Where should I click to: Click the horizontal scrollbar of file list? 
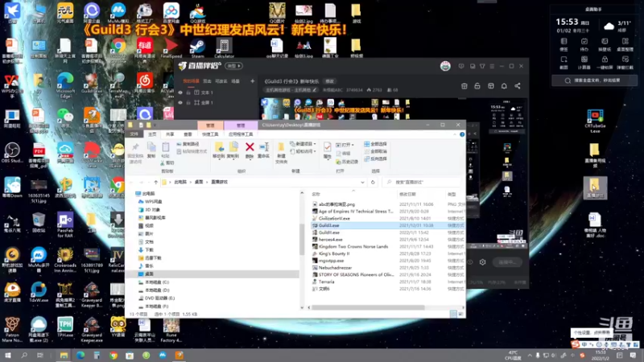369,307
